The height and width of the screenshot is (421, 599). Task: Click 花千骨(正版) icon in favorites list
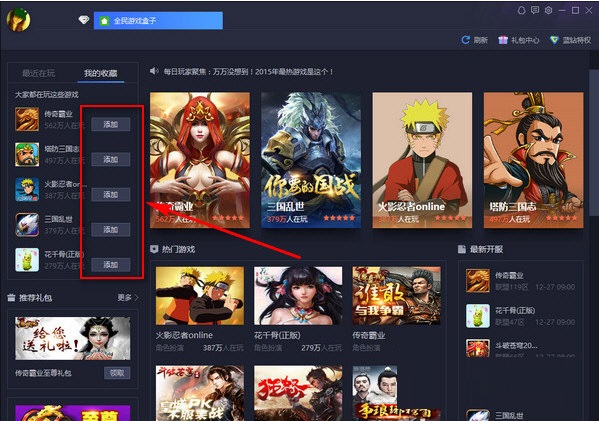pos(27,260)
